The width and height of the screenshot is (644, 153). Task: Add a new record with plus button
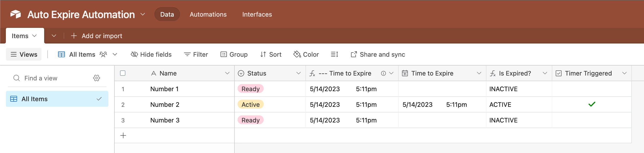[x=123, y=135]
